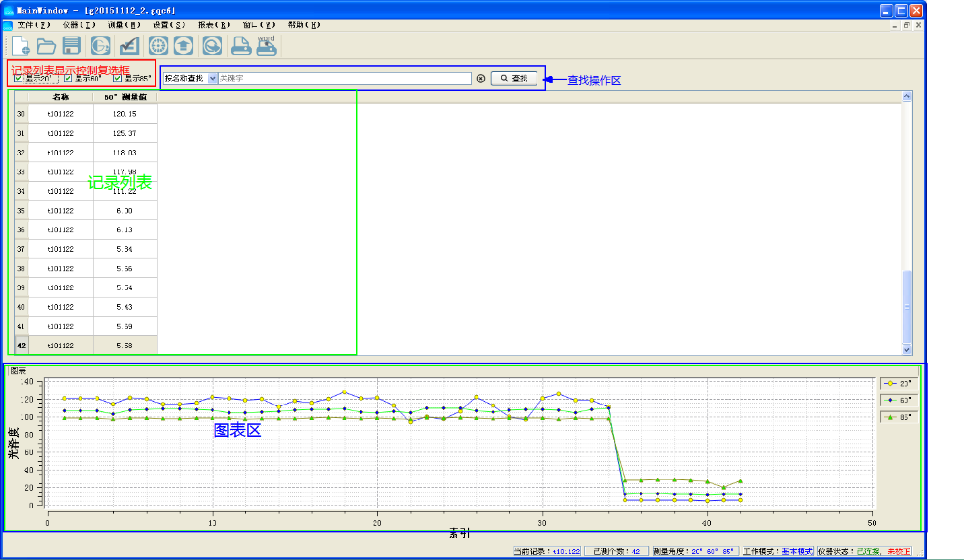Toggle the 显示20° checkbox
The image size is (964, 560).
click(18, 78)
